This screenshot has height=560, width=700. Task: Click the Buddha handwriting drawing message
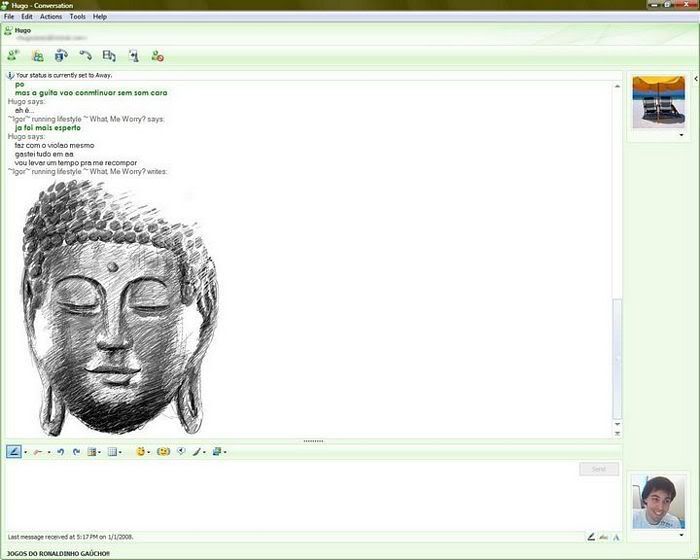120,307
